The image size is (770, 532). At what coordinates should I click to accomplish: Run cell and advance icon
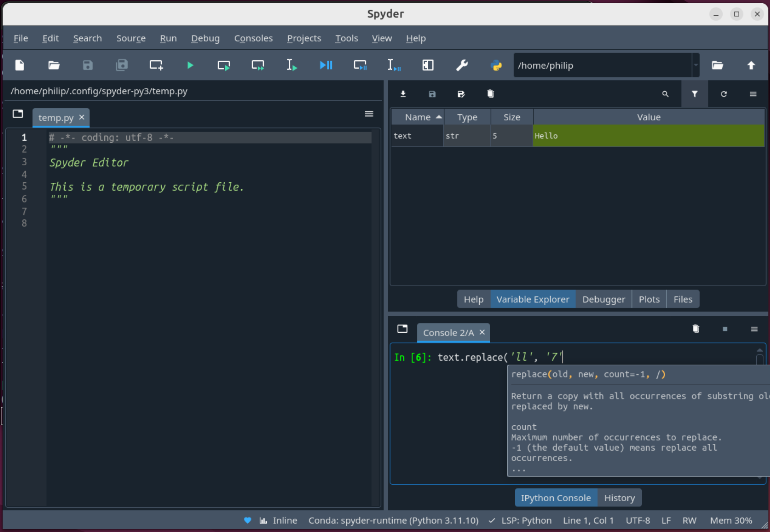pos(258,65)
